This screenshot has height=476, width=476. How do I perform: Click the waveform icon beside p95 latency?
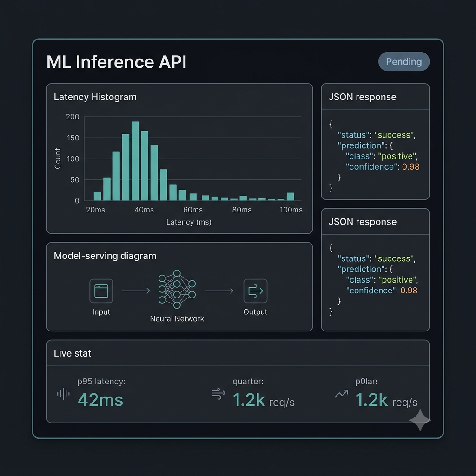[x=63, y=394]
